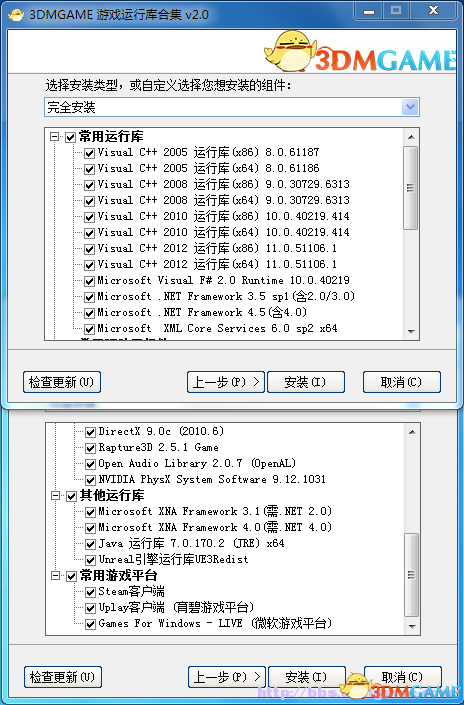Toggle the 常用游戏平台 group checkbox
This screenshot has width=464, height=705.
coord(71,576)
